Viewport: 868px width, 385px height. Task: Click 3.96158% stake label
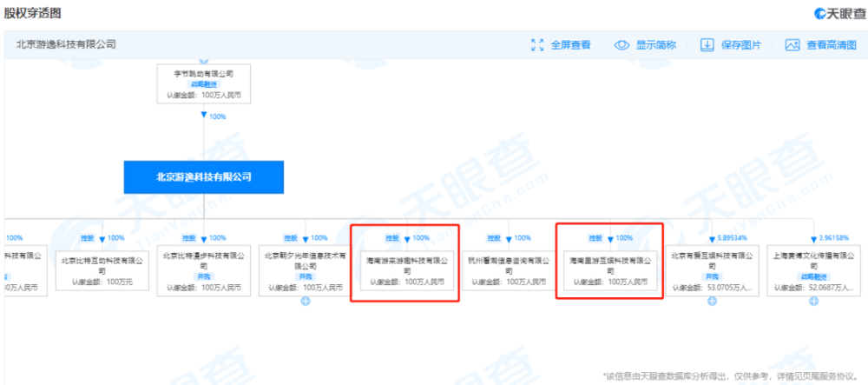click(834, 238)
